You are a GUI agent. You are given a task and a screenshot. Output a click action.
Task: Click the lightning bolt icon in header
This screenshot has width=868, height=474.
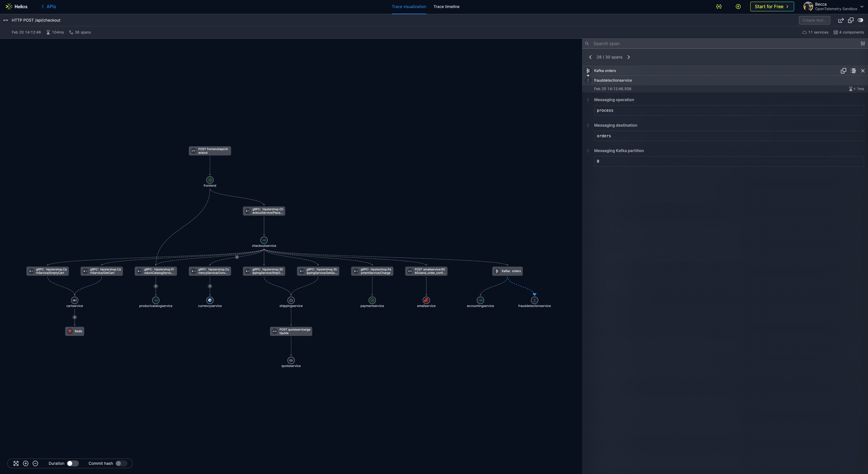point(738,6)
